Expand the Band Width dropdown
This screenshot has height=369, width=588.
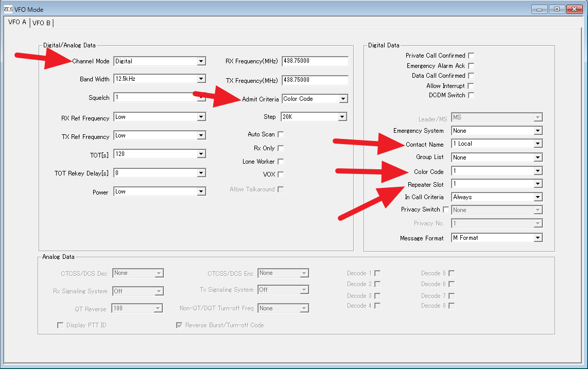[160, 79]
